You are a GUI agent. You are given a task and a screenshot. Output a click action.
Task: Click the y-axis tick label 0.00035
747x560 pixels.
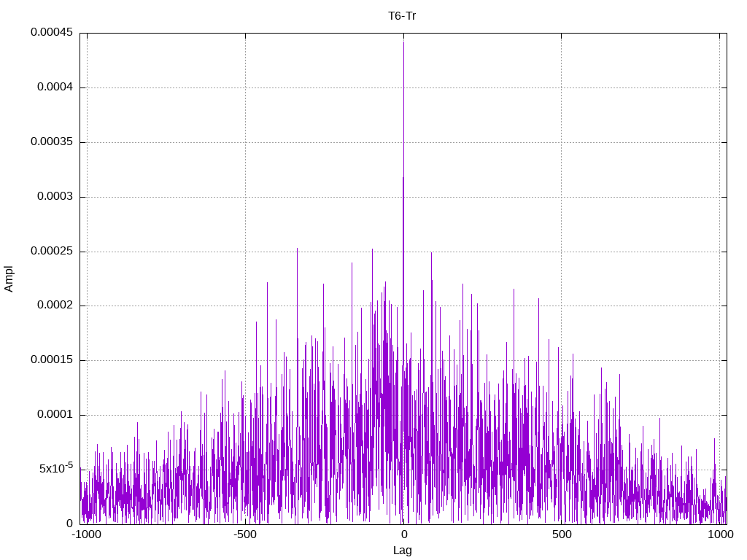pos(52,142)
